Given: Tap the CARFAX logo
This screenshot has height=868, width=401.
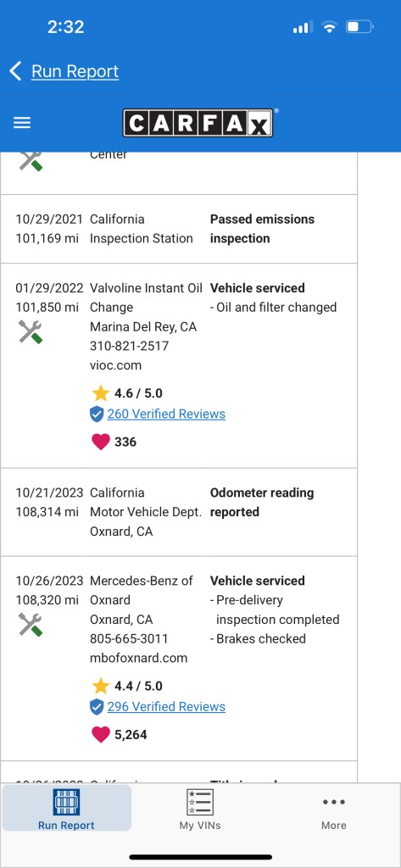Looking at the screenshot, I should [198, 122].
